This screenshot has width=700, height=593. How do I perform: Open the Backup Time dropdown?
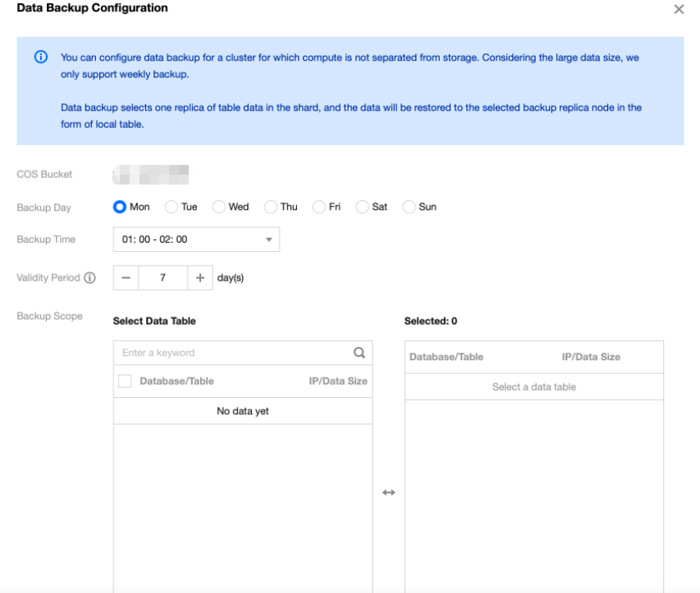point(196,239)
